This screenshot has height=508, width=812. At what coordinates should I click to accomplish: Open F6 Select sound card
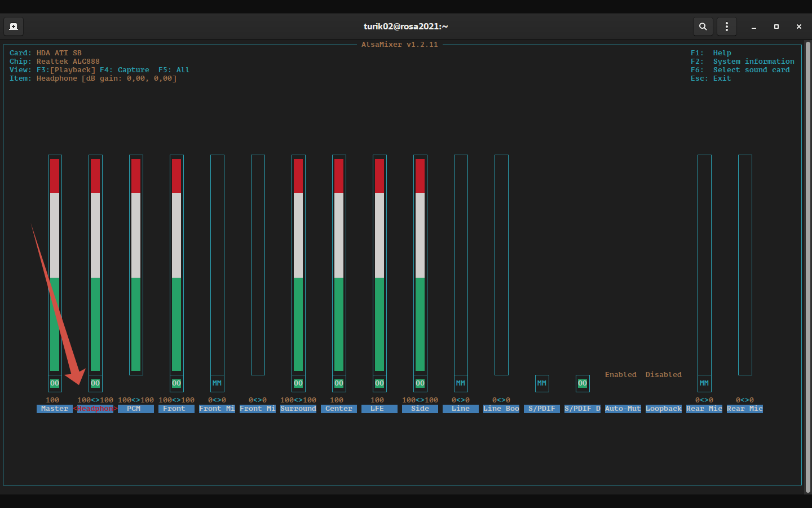(x=751, y=70)
